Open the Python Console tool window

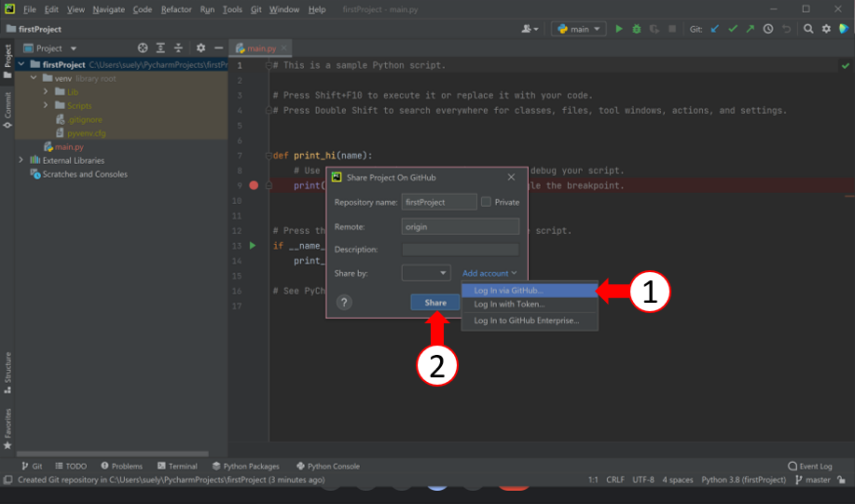[328, 466]
